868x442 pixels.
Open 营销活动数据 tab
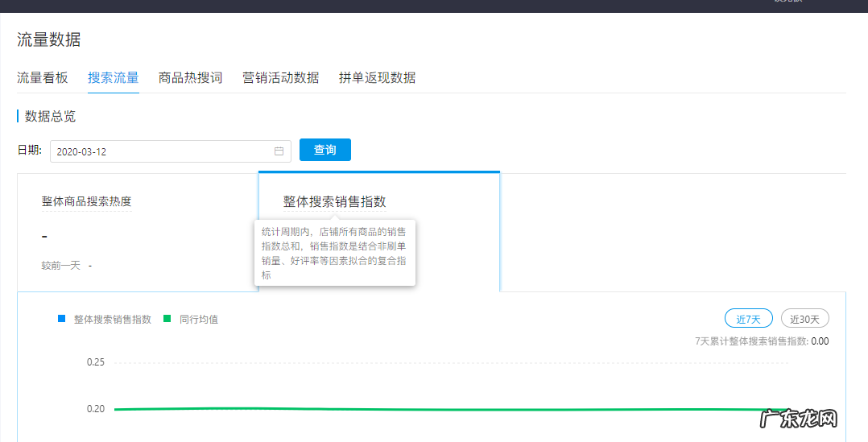[x=281, y=77]
